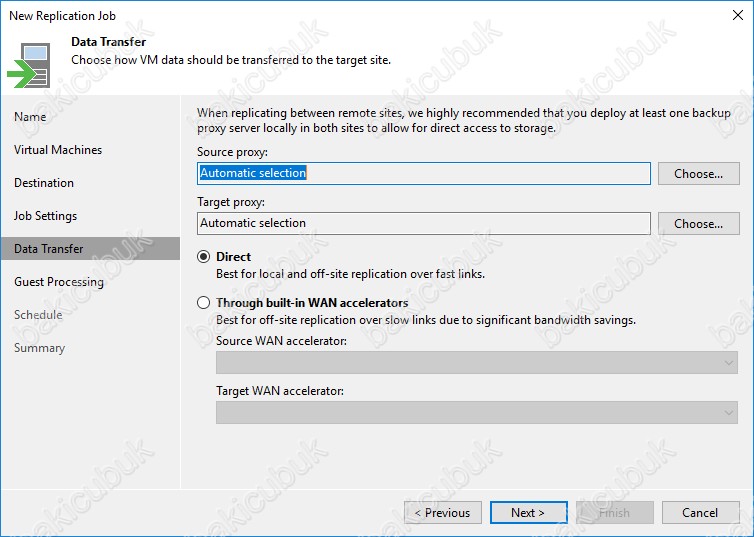Click inside the Source proxy field

[424, 174]
